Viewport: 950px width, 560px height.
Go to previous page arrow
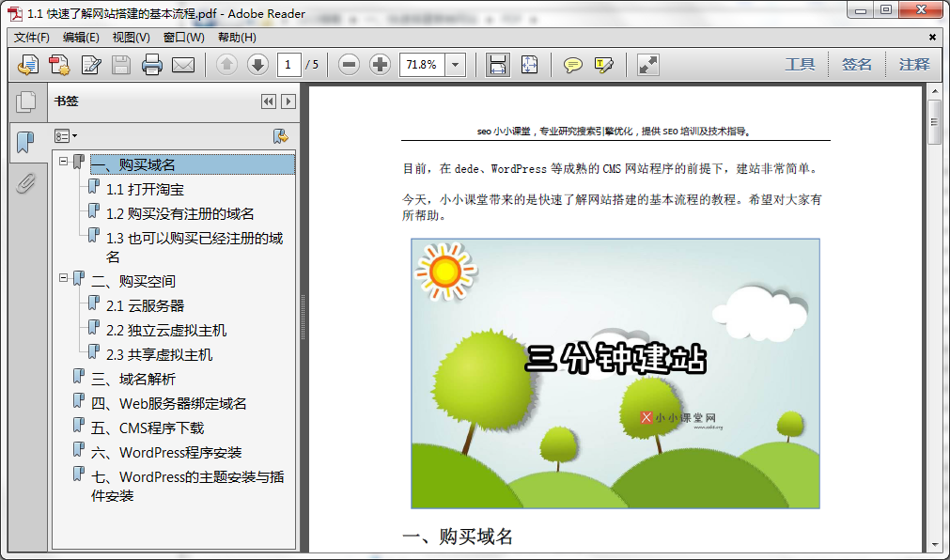click(226, 64)
